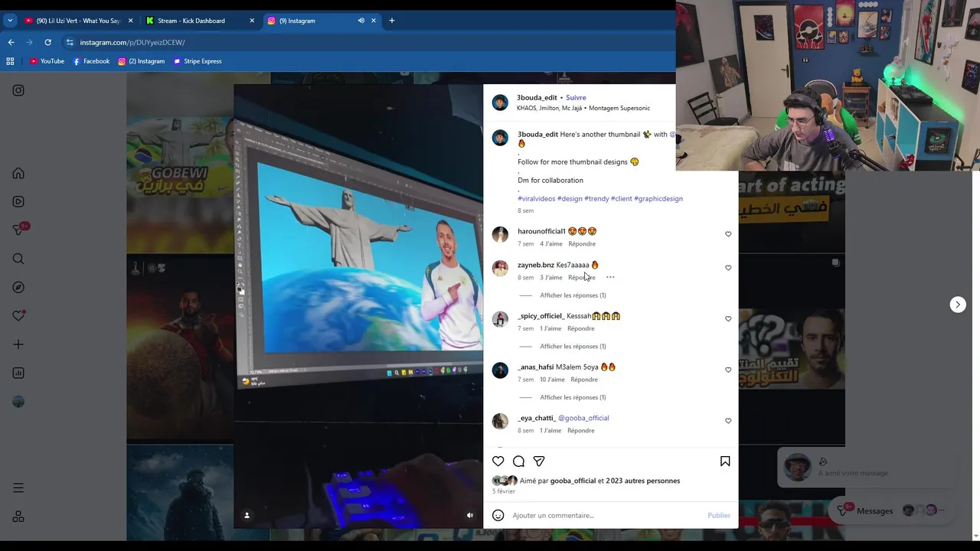Open profile avatar in the sidebar
The width and height of the screenshot is (980, 551).
point(18,402)
